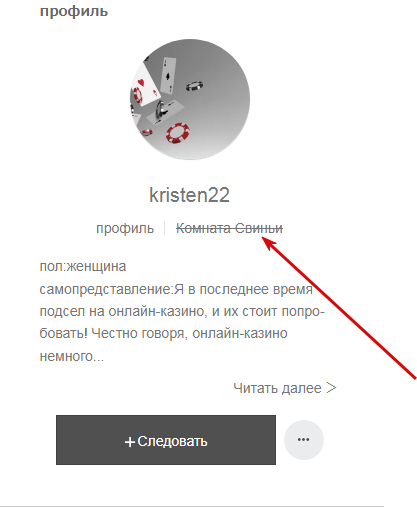Open the crossed-out Комната Свиньи link

229,229
